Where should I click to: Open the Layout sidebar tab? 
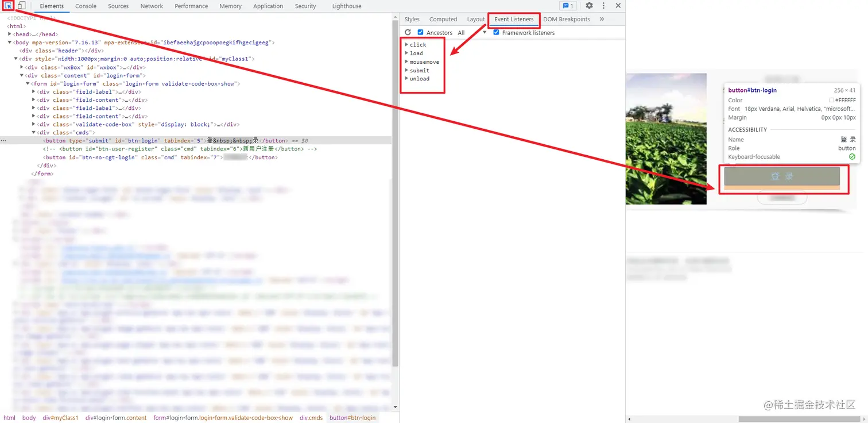475,19
